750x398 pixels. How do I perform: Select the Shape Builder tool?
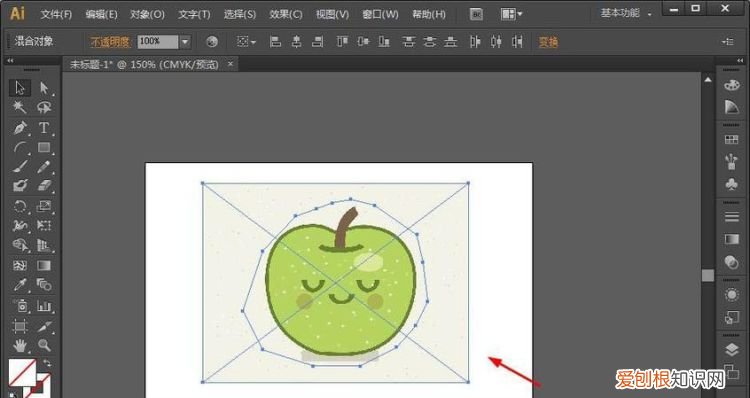(x=20, y=245)
